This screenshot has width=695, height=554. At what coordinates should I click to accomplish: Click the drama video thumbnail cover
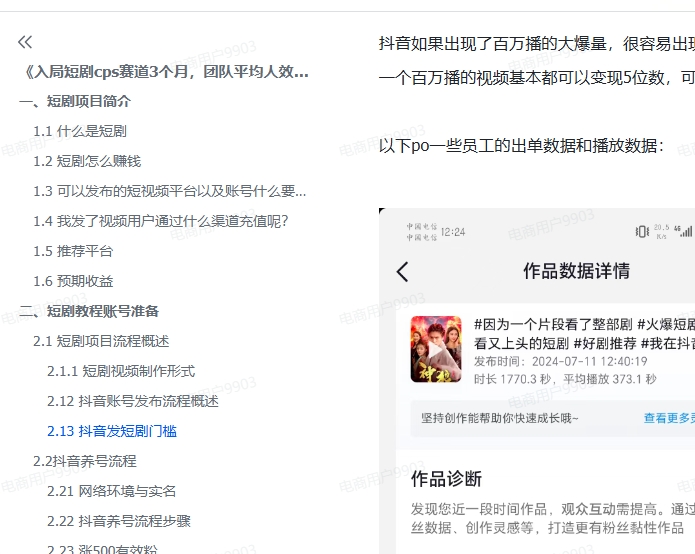pos(436,348)
